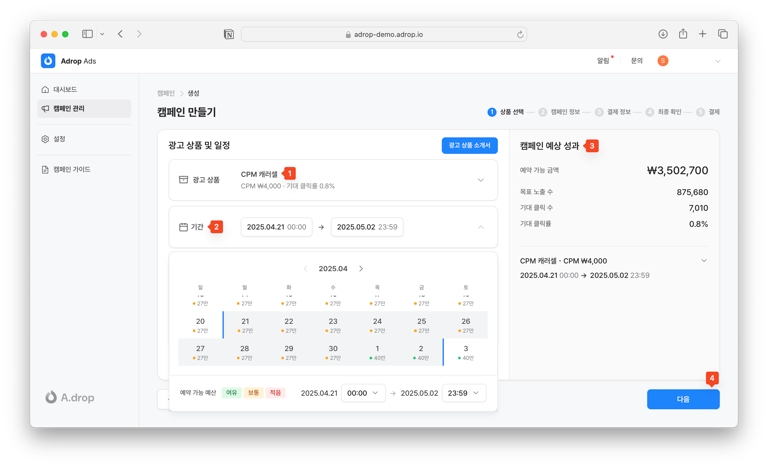Open the 23:59 end time dropdown
This screenshot has height=467, width=768.
(463, 393)
